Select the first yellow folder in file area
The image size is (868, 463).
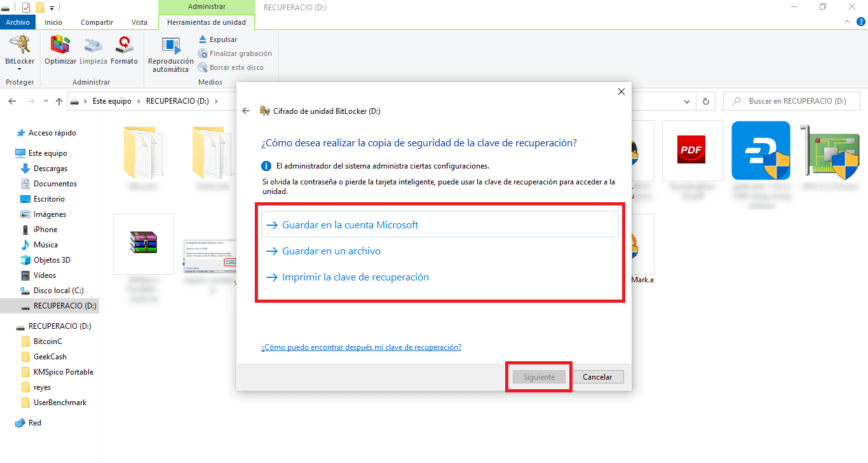tap(144, 153)
